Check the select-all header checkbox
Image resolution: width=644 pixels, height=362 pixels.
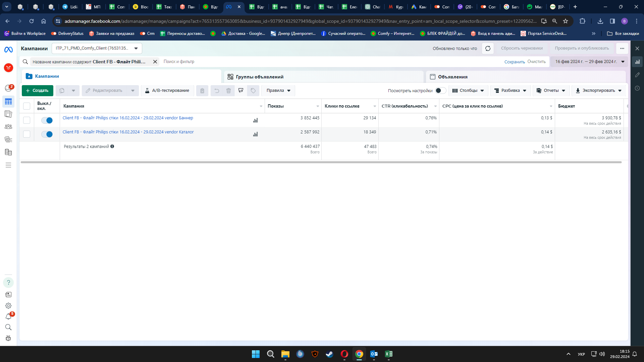26,106
